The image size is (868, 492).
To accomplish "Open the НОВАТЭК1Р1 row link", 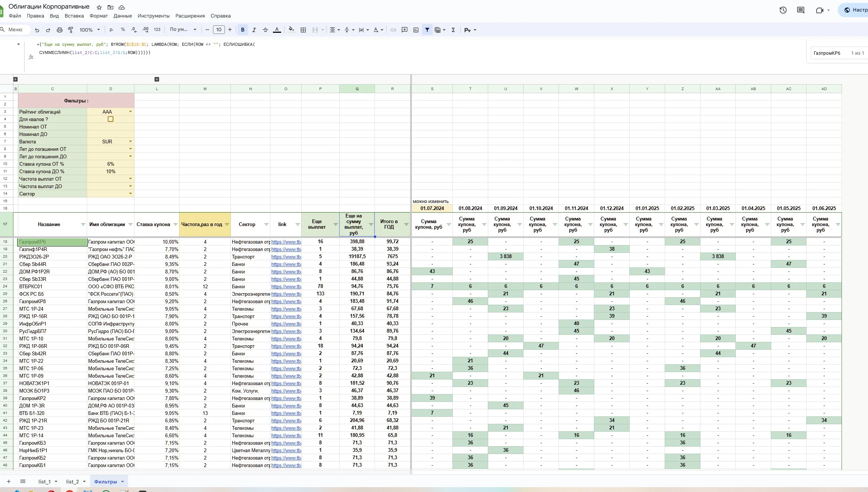I will point(286,384).
